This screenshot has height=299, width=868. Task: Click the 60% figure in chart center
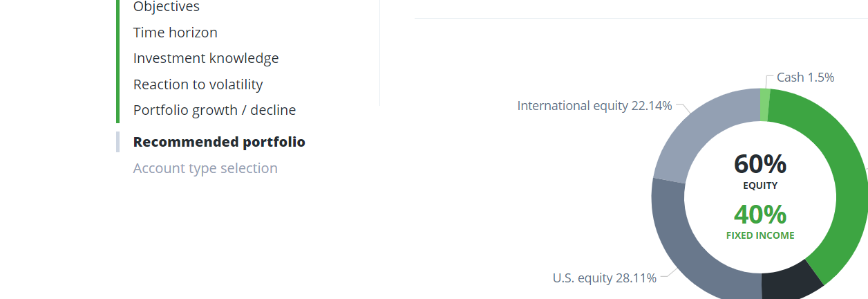(760, 164)
